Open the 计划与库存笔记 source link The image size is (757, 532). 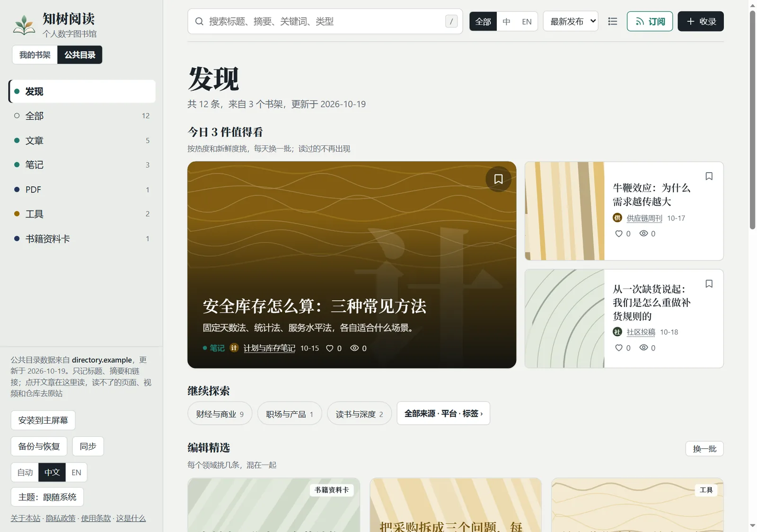point(269,348)
